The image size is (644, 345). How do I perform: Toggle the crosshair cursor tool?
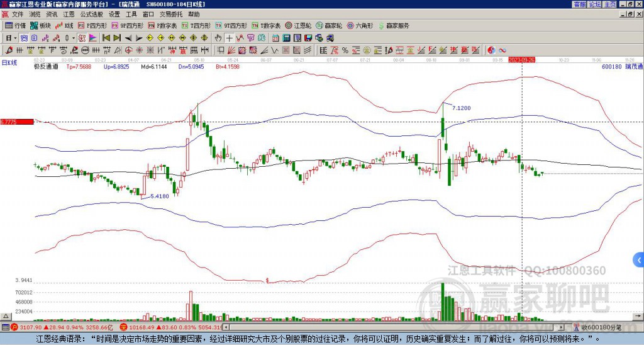(229, 38)
